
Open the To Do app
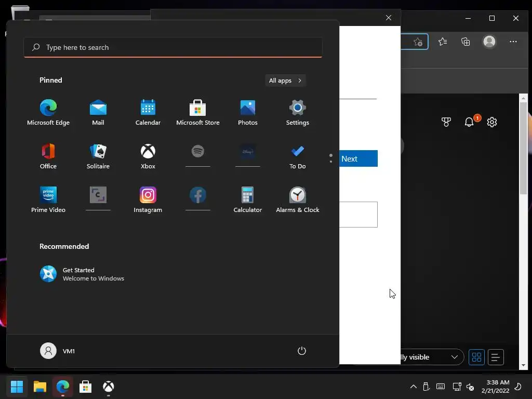click(298, 156)
